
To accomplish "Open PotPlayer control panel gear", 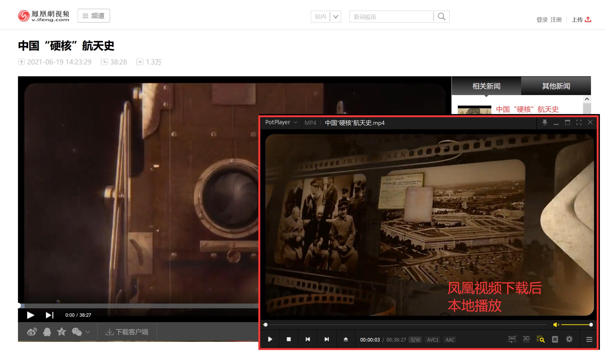I will pyautogui.click(x=569, y=339).
